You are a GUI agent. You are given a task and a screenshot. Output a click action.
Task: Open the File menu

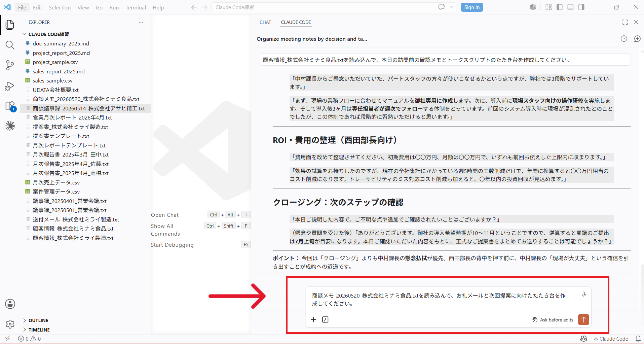pos(22,7)
